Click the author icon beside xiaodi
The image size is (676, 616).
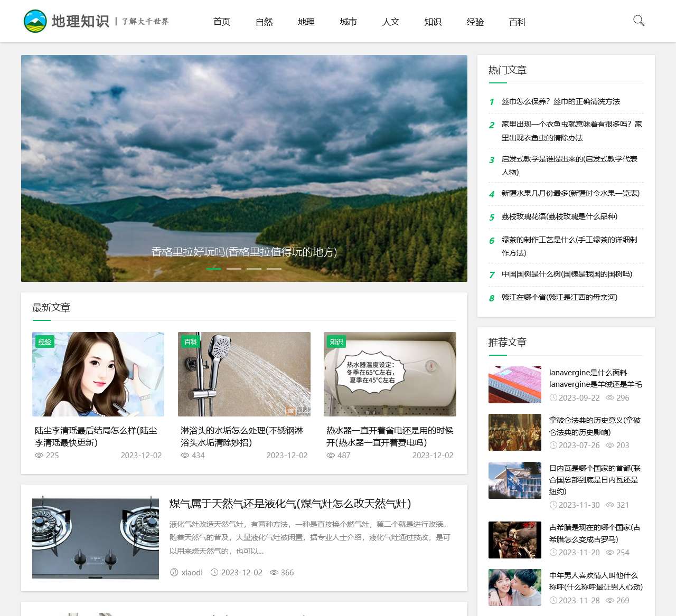(174, 572)
